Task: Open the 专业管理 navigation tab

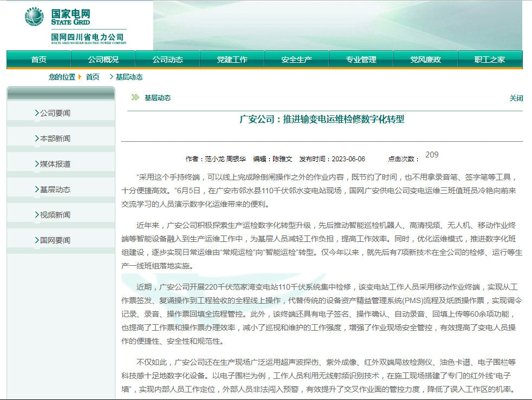Action: point(361,60)
